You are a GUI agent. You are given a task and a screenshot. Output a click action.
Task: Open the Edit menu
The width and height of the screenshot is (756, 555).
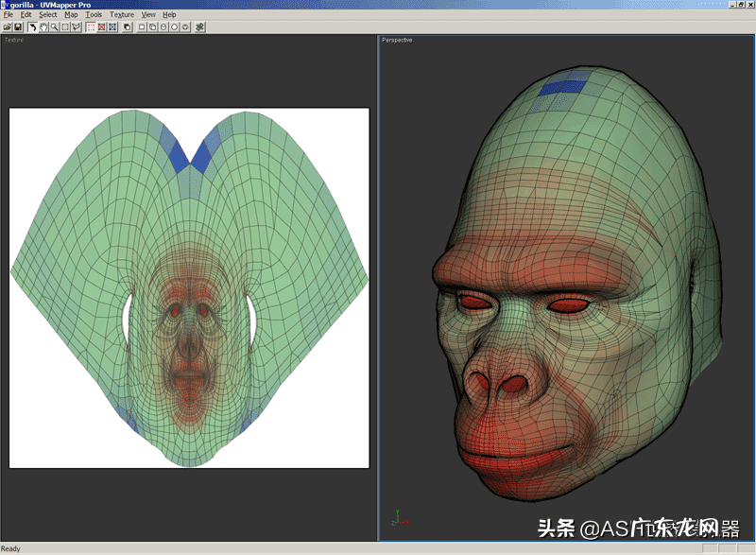(x=26, y=15)
